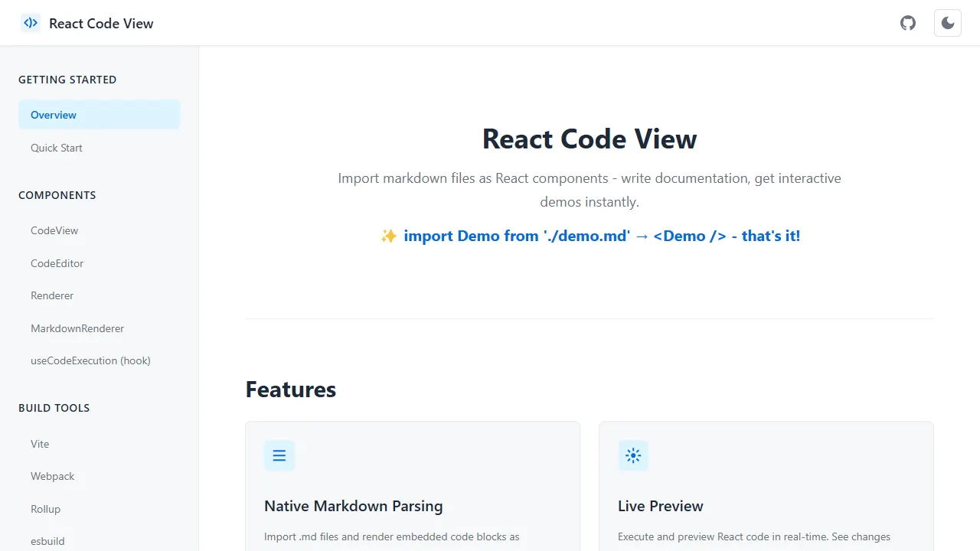
Task: Click the BUILD TOOLS section heading
Action: [x=54, y=408]
